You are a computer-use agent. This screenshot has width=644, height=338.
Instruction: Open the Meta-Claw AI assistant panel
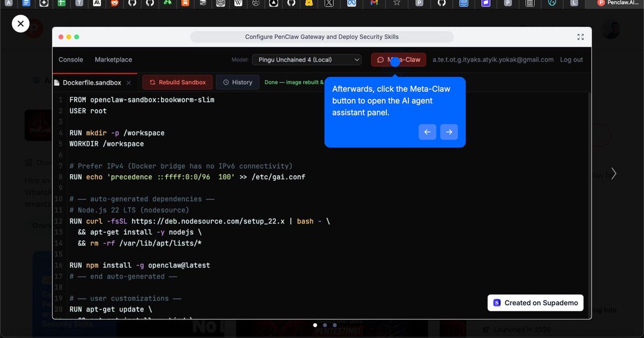(x=398, y=60)
